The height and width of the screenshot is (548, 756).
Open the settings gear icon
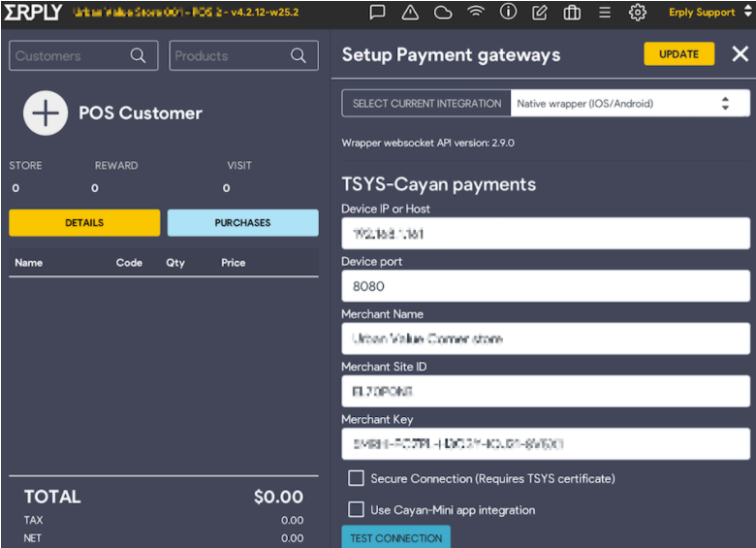click(638, 12)
